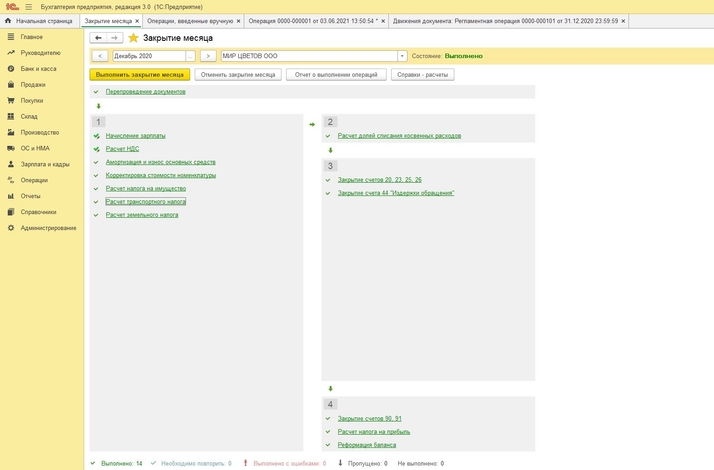The width and height of the screenshot is (714, 470).
Task: Open Отчеты section in sidebar menu
Action: coord(30,196)
